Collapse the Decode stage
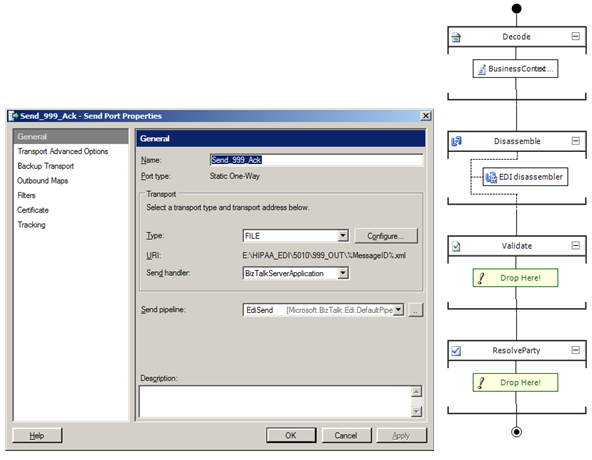This screenshot has width=592, height=460. click(575, 36)
